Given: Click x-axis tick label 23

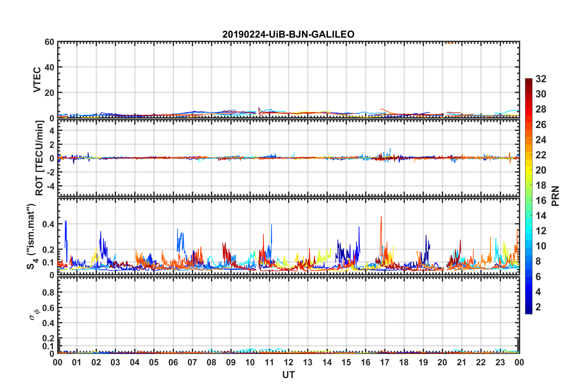Looking at the screenshot, I should coord(500,363).
